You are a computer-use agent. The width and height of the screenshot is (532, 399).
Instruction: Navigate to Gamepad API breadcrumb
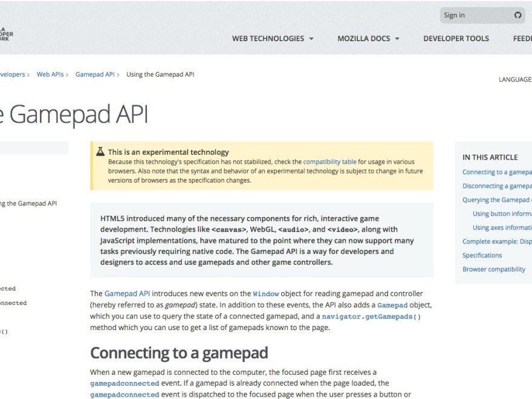(94, 74)
